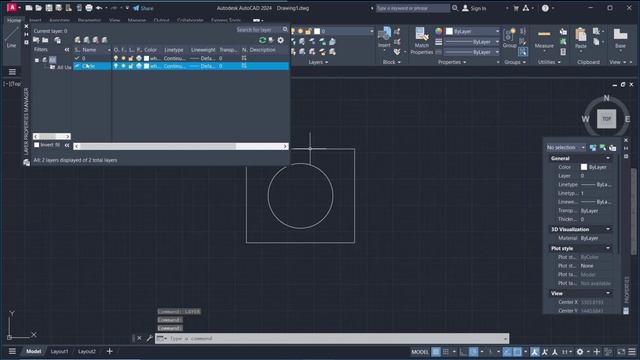Open the object color ByLayer dropdown
The width and height of the screenshot is (640, 360).
473,31
